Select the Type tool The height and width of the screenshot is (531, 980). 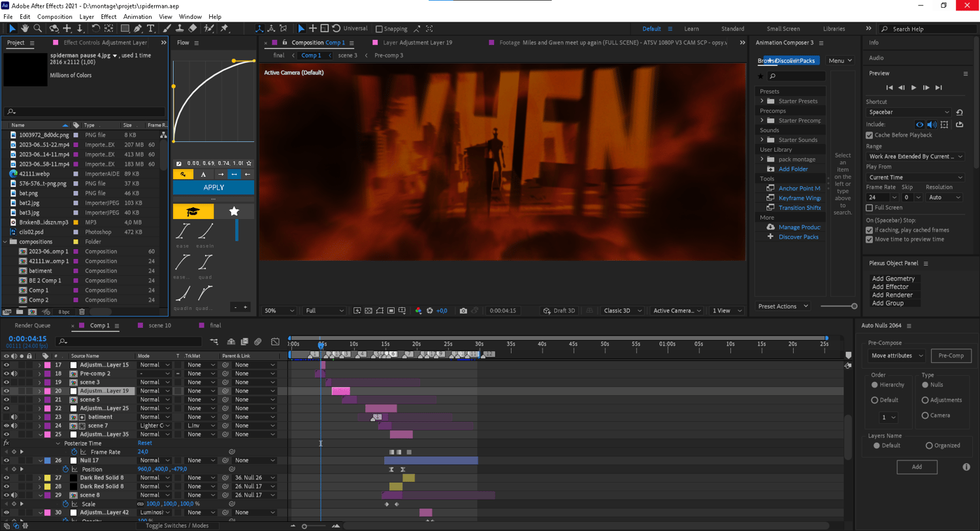[x=151, y=28]
